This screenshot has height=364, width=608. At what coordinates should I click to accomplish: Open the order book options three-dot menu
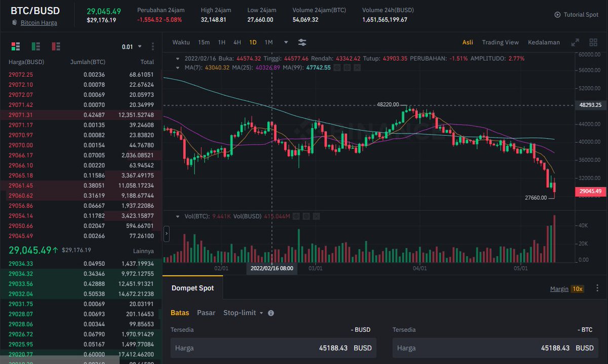click(152, 46)
